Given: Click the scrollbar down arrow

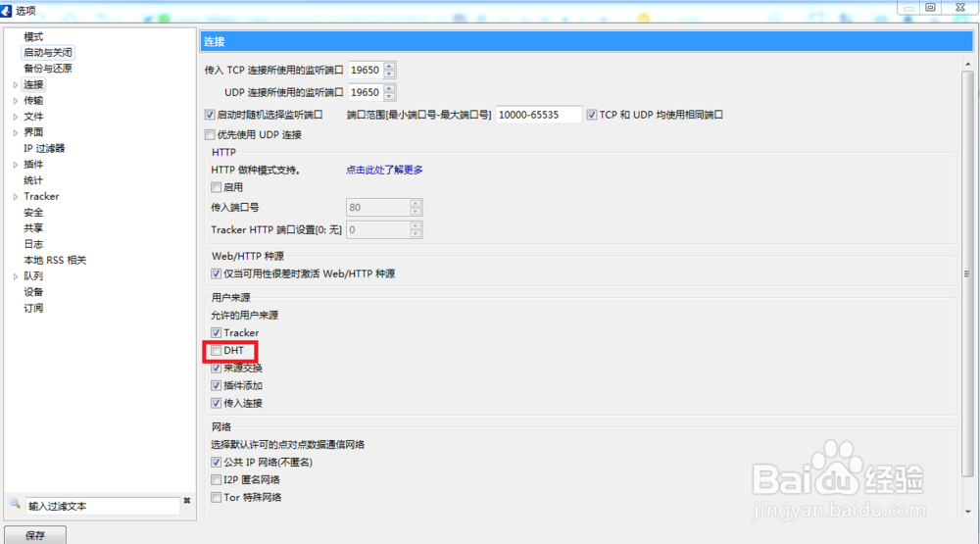Looking at the screenshot, I should pos(967,512).
